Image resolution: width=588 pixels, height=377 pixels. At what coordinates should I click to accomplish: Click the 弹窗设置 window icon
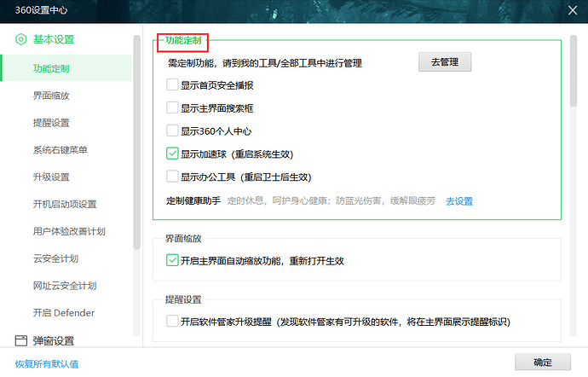click(20, 340)
